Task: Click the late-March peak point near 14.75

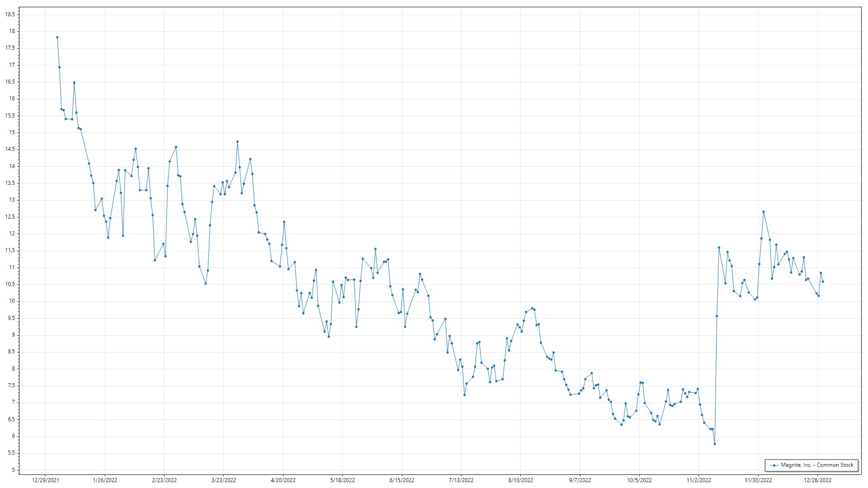Action: click(x=237, y=142)
